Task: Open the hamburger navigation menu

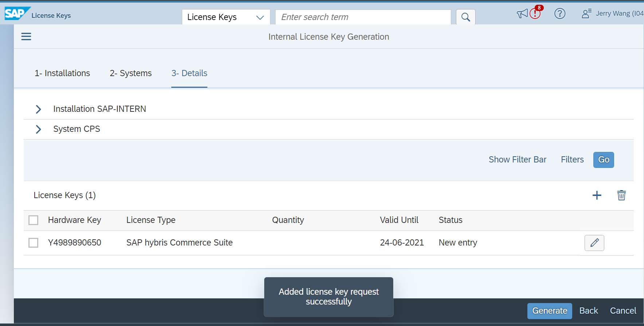Action: [x=26, y=36]
